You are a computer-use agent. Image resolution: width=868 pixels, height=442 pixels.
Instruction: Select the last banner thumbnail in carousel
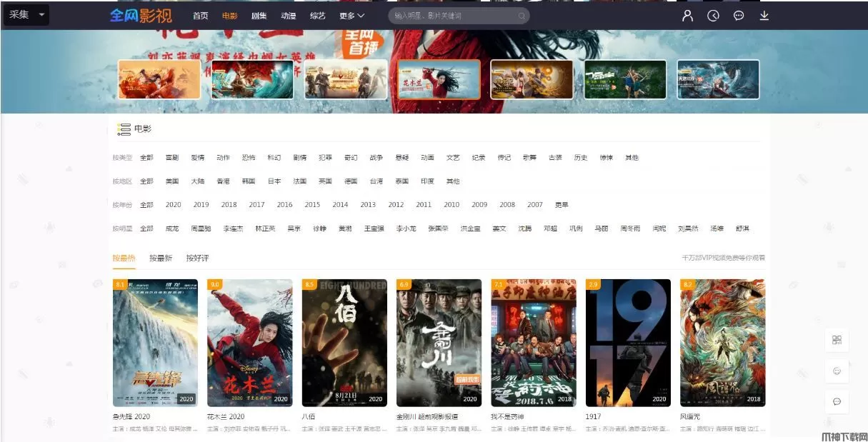(718, 79)
